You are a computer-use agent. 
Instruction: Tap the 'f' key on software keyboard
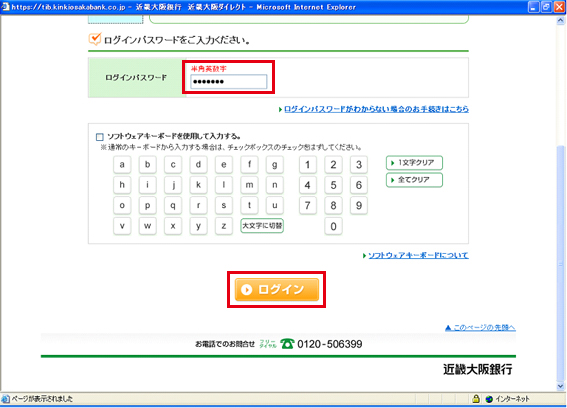point(250,165)
